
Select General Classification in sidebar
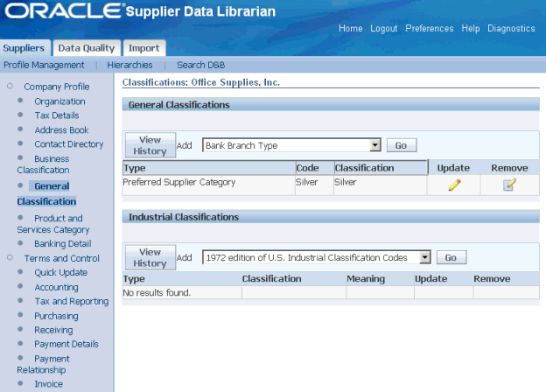point(46,193)
